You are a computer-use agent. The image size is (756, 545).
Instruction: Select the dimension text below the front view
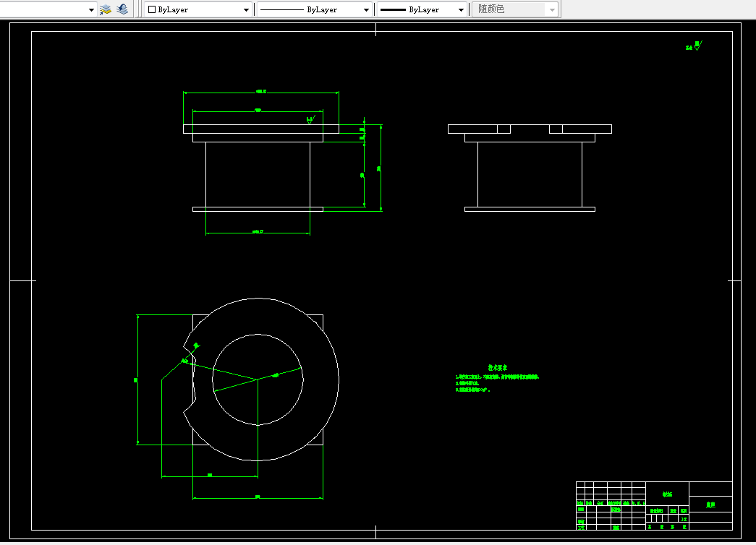258,232
